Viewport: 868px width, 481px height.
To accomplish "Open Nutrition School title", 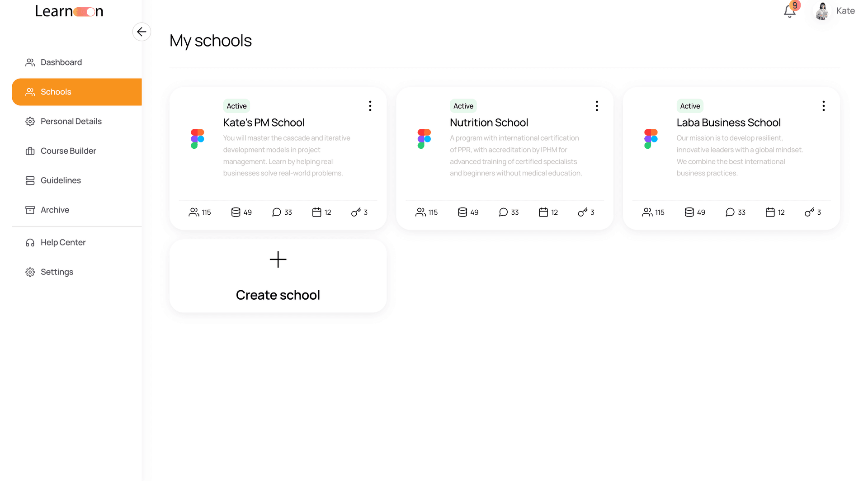I will (489, 123).
